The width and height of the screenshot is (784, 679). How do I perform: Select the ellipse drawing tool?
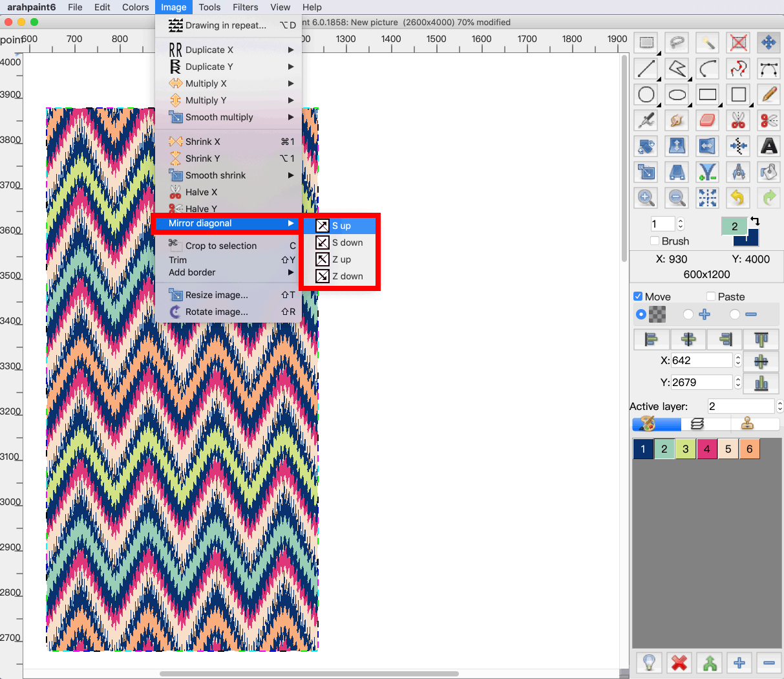[677, 94]
